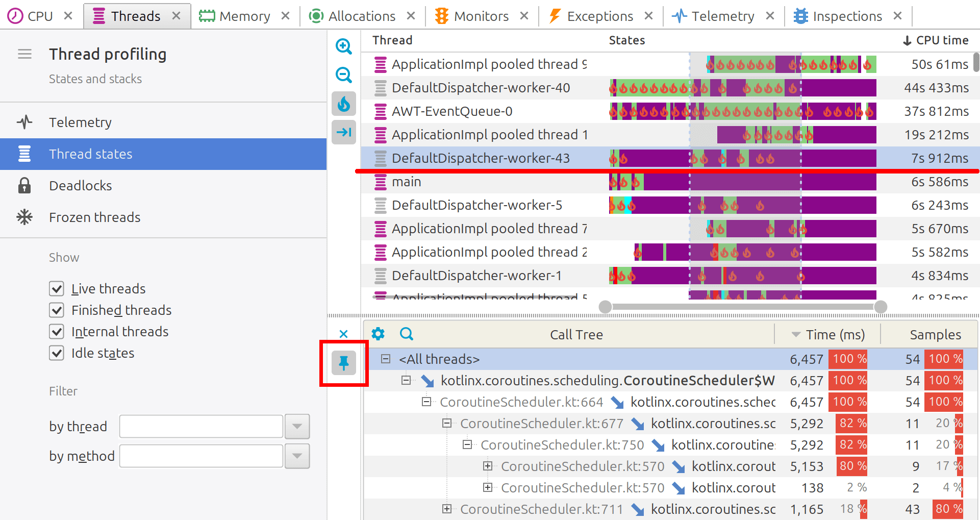
Task: Click the right handle of timeline range slider
Action: click(881, 307)
